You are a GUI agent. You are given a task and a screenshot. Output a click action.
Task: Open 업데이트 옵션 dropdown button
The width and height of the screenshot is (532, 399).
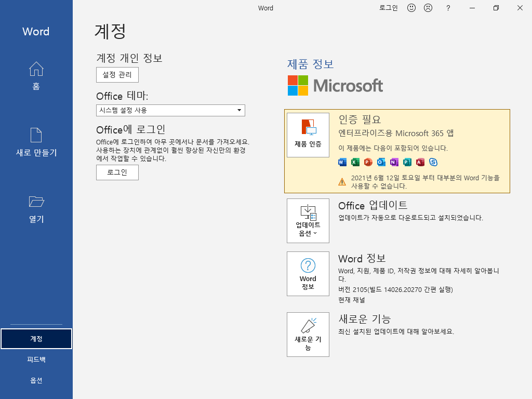point(308,220)
